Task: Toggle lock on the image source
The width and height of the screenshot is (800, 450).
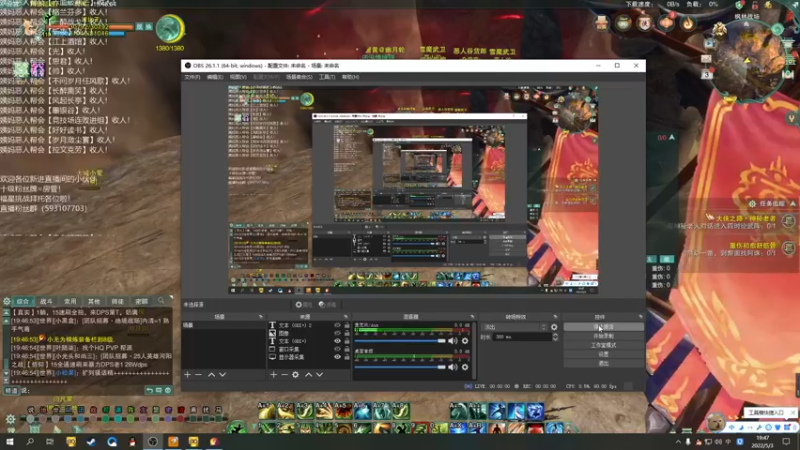Action: [347, 333]
